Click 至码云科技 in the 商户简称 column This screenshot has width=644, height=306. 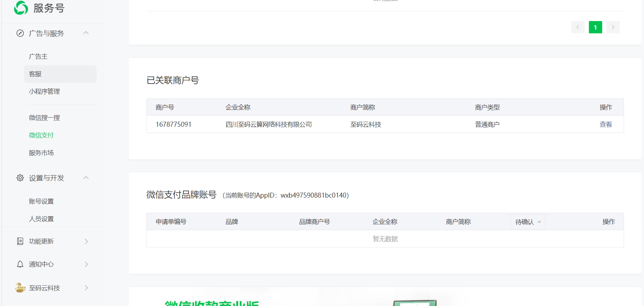(x=366, y=125)
